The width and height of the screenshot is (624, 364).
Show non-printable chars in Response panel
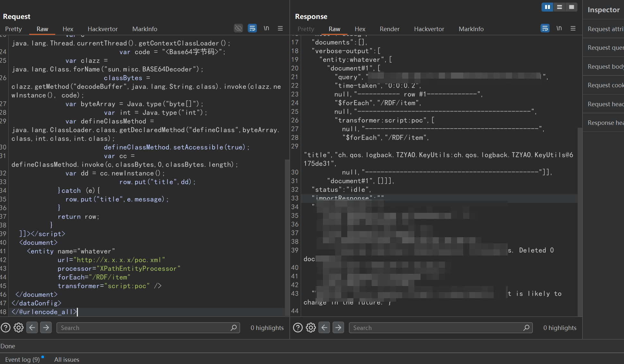point(559,28)
